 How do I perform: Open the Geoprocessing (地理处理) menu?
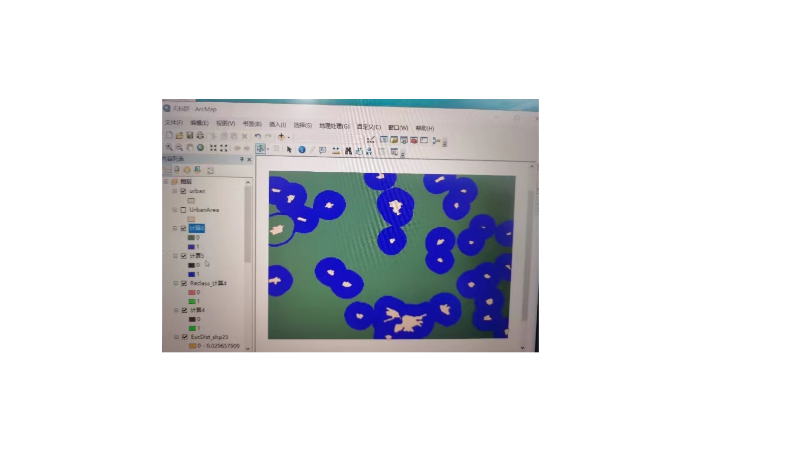tap(332, 126)
